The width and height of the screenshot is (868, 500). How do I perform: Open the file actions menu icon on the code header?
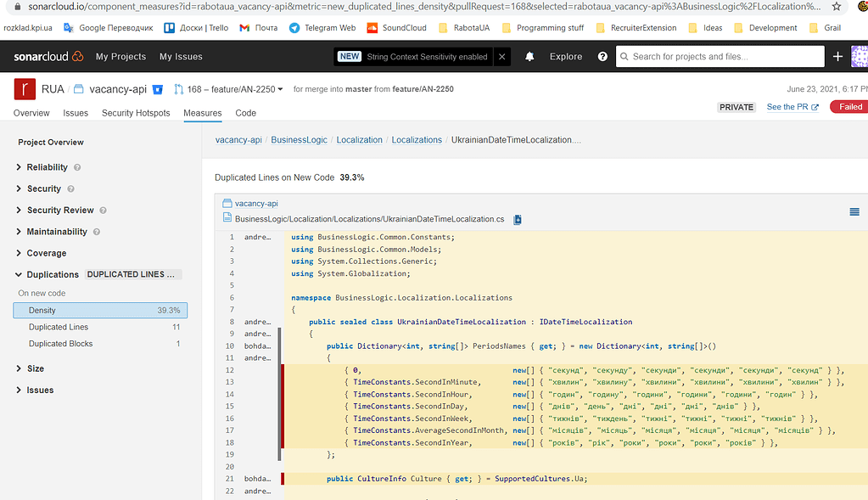854,212
